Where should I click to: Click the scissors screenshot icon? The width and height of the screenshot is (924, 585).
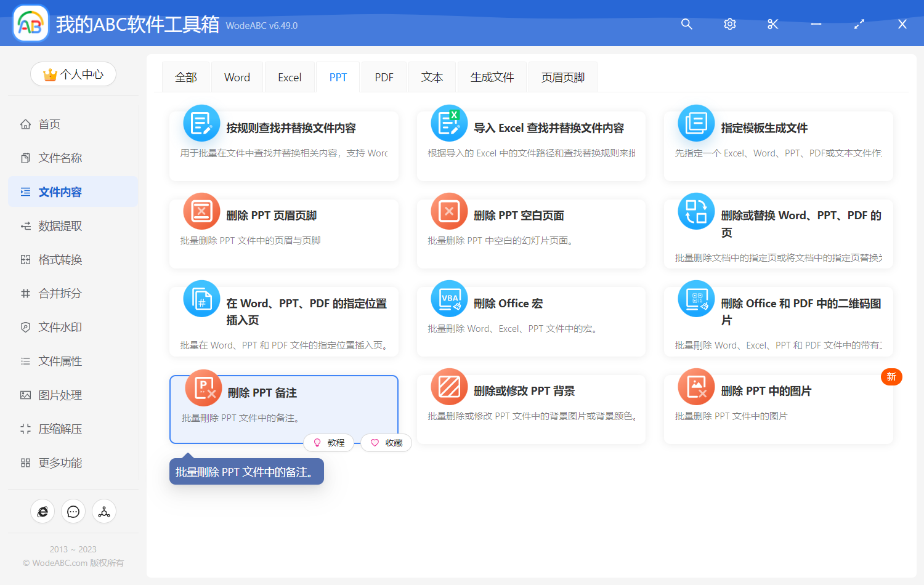point(772,24)
